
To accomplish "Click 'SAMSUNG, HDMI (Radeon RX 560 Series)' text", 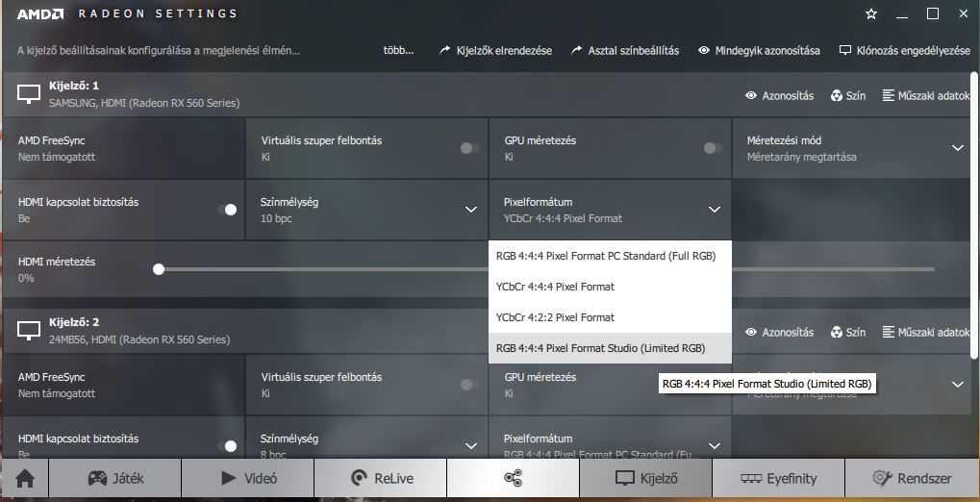I will [x=144, y=103].
